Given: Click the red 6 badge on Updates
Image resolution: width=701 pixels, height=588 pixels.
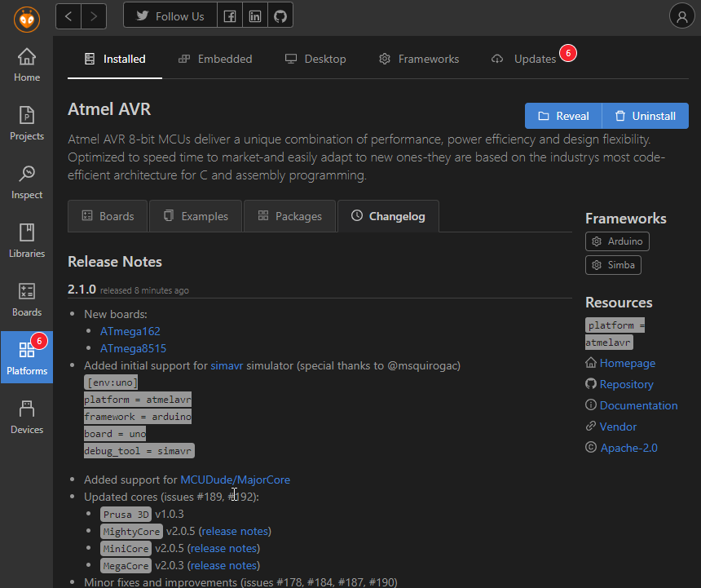Looking at the screenshot, I should 568,53.
